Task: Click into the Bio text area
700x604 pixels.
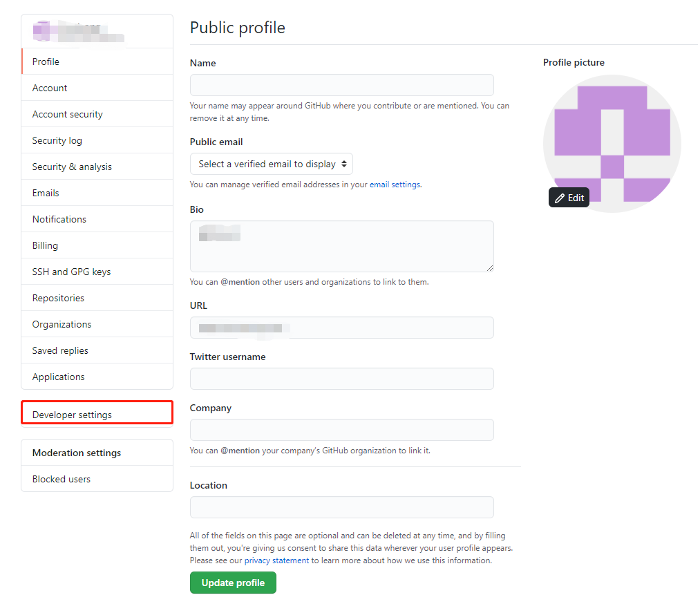Action: point(342,246)
